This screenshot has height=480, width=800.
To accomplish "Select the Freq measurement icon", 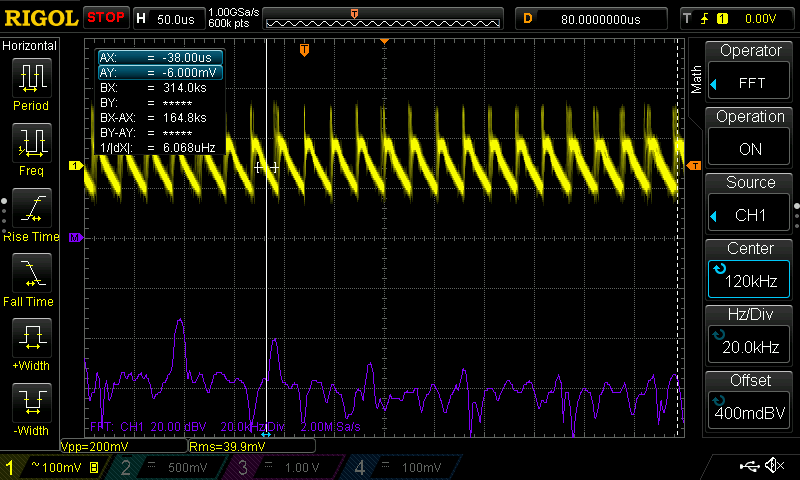I will point(32,144).
